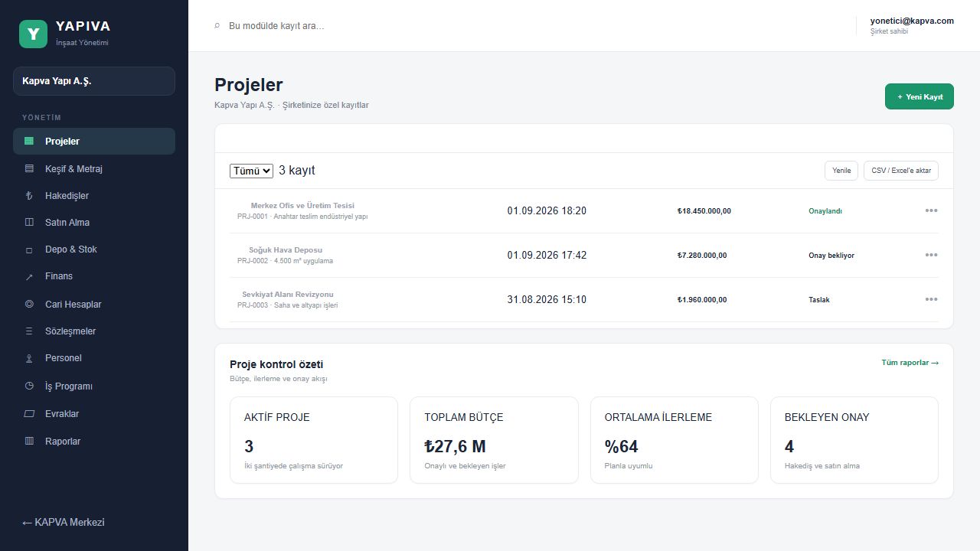Screen dimensions: 980x551
Task: Click the Yeni Kayıt button
Action: pyautogui.click(x=920, y=97)
